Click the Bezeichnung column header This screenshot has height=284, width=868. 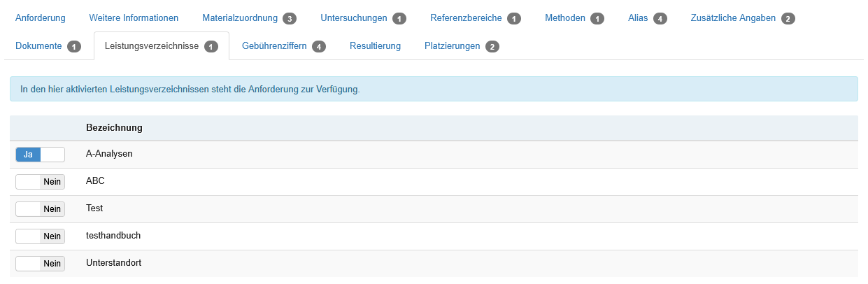(x=114, y=128)
